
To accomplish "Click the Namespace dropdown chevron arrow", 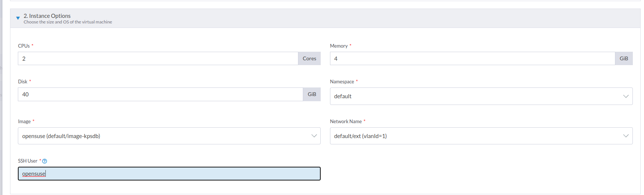I will (626, 96).
